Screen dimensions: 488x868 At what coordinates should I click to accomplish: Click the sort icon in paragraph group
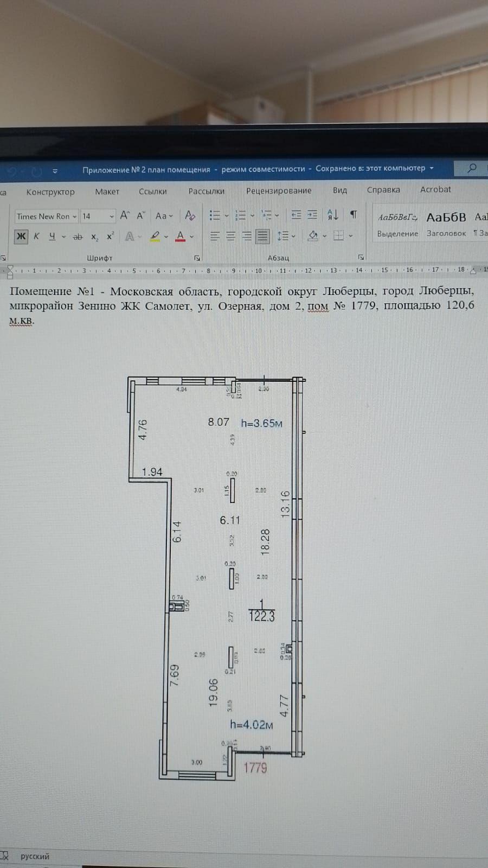(333, 215)
